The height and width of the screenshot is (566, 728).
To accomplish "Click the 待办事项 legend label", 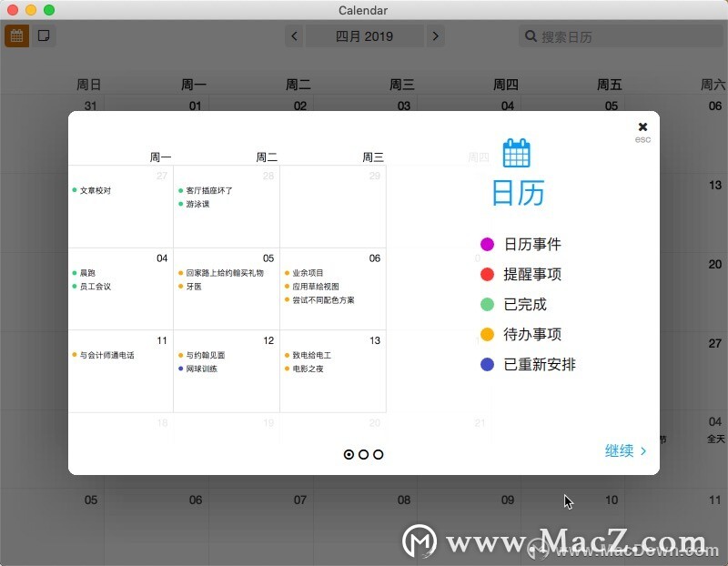I will [532, 334].
